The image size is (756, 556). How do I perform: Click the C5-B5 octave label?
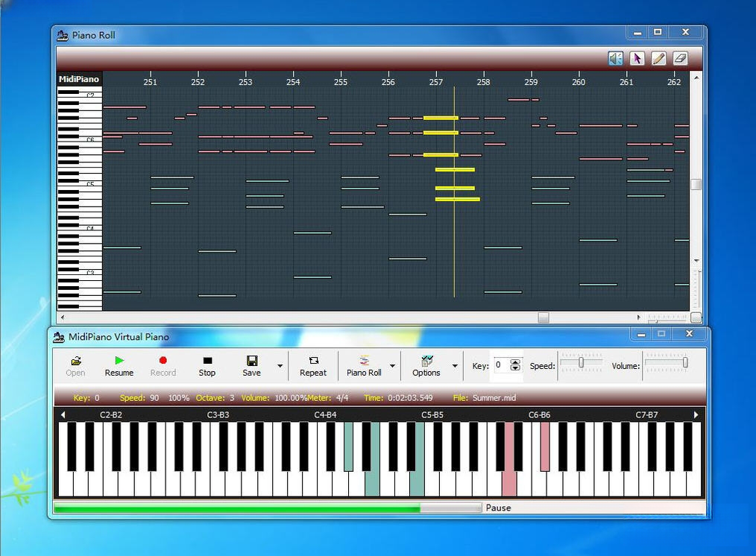click(432, 414)
